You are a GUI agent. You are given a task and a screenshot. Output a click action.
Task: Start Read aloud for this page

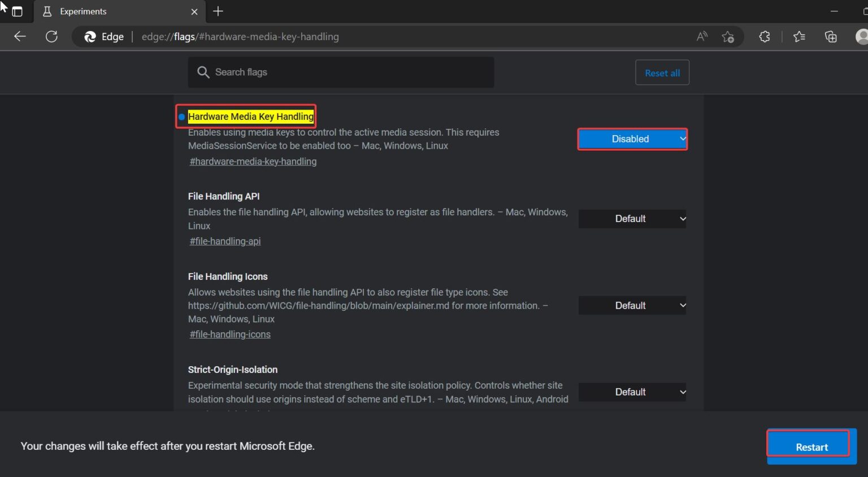click(x=701, y=36)
